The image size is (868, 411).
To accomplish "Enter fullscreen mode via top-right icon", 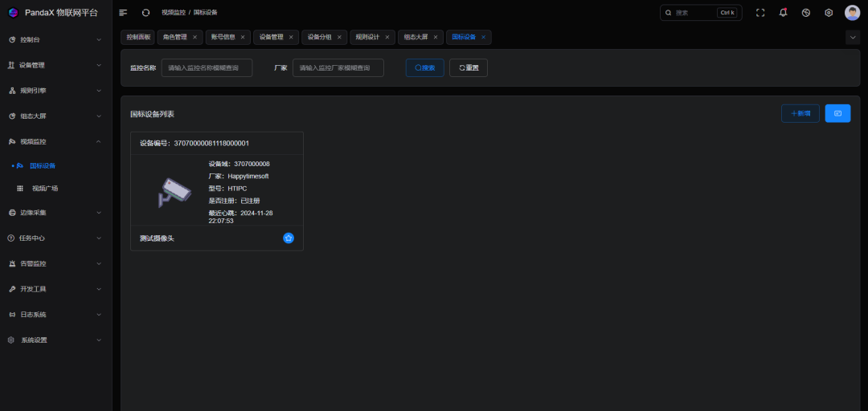I will point(760,13).
